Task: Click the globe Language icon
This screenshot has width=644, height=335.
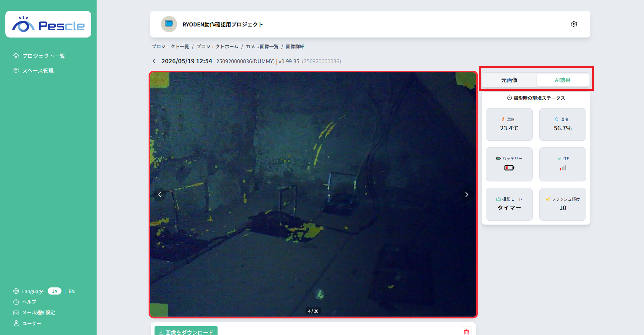Action: [x=16, y=291]
